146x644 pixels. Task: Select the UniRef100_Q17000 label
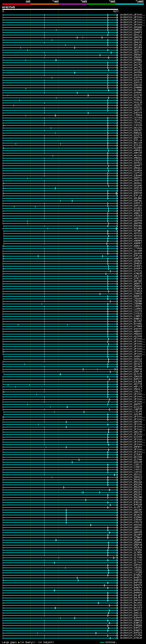click(x=131, y=562)
